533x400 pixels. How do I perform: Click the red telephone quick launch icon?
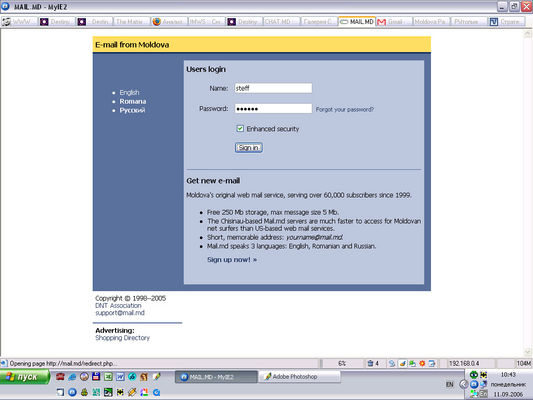[60, 377]
